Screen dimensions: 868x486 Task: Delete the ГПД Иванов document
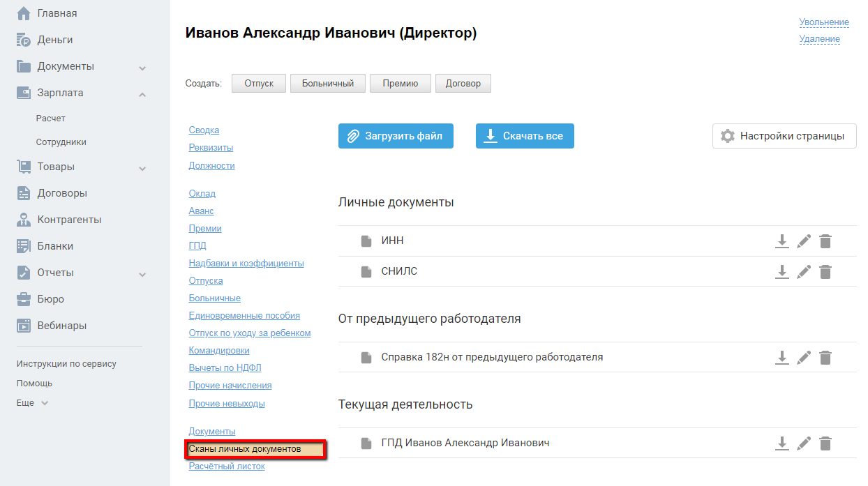pos(825,443)
